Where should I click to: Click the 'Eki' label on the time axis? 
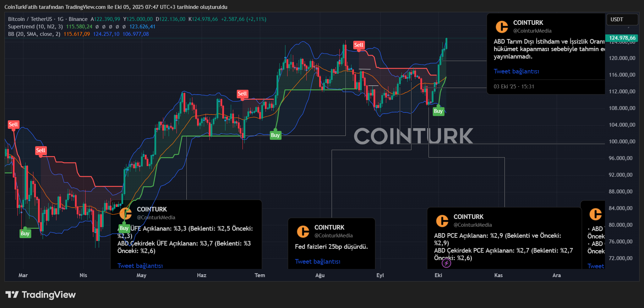pos(438,275)
